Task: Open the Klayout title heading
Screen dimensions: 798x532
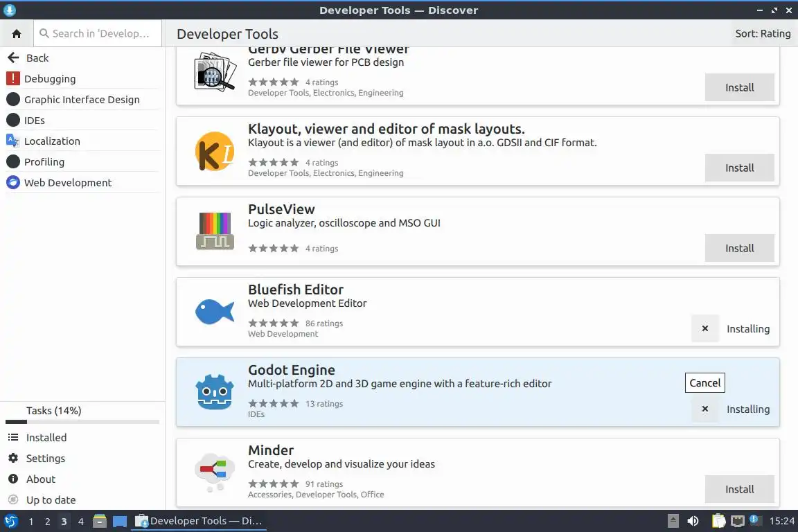Action: (x=387, y=129)
